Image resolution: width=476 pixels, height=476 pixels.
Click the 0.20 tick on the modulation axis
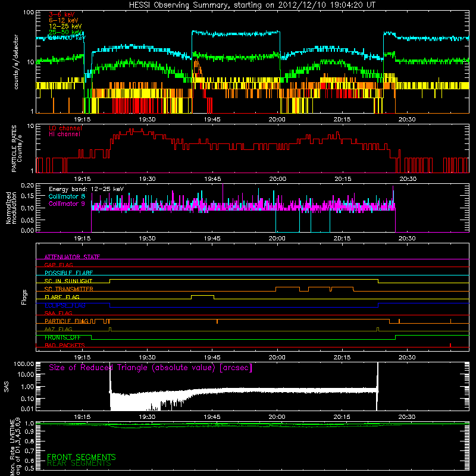click(x=27, y=186)
